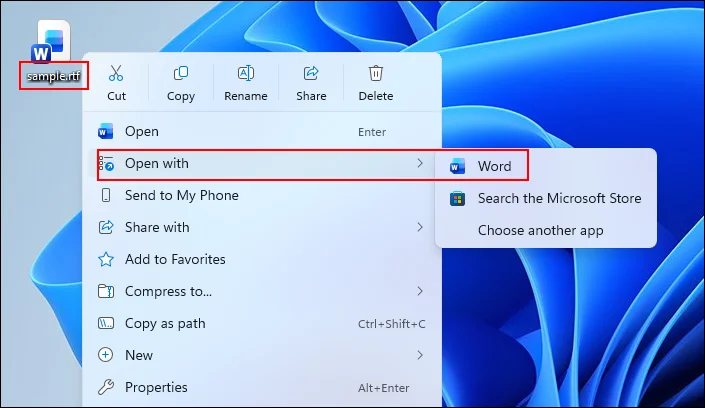
Task: Click the Share with arrow icon
Action: point(106,227)
